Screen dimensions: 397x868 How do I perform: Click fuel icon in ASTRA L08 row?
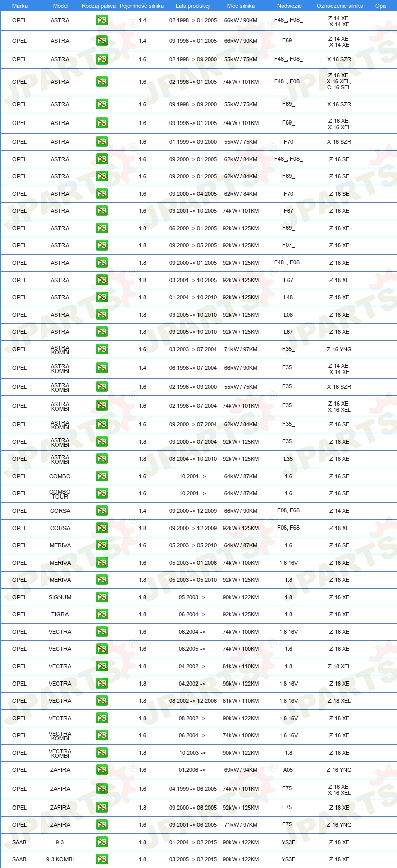[x=102, y=315]
